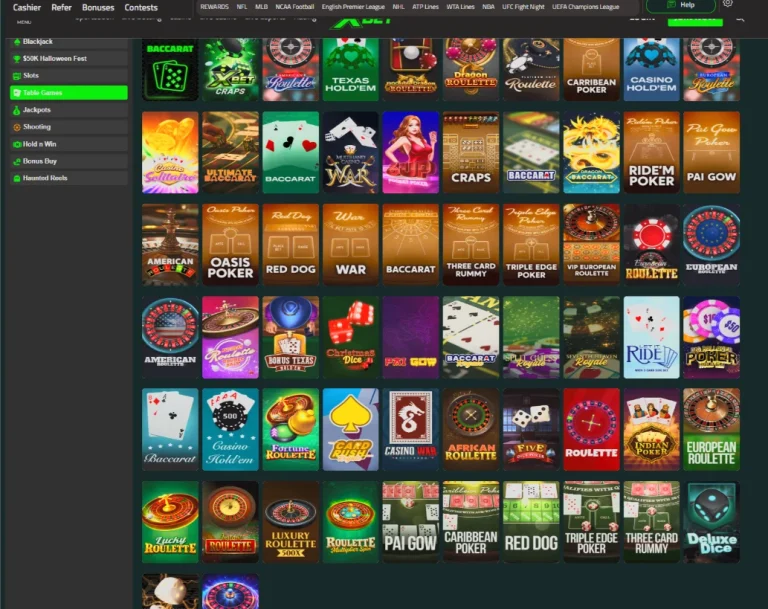
Task: Launch the Fortune Roulette game
Action: 290,430
